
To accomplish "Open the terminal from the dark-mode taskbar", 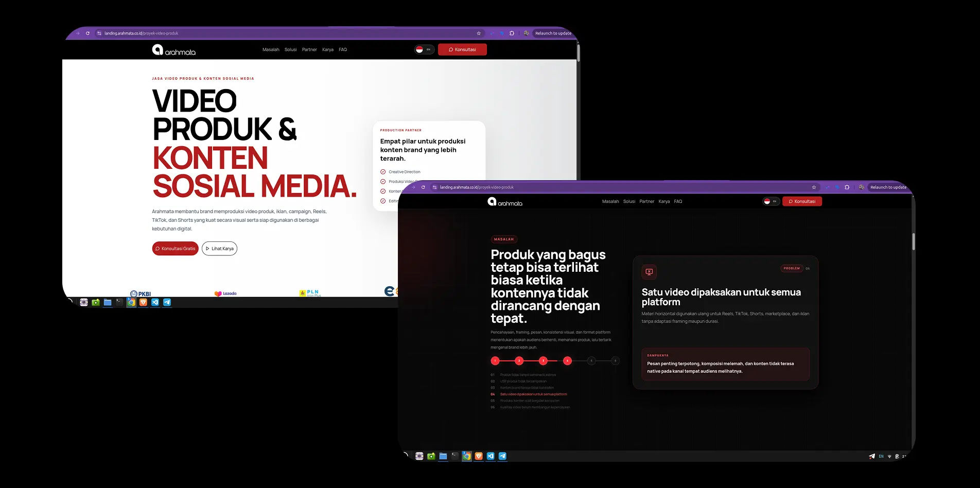I will tap(455, 456).
